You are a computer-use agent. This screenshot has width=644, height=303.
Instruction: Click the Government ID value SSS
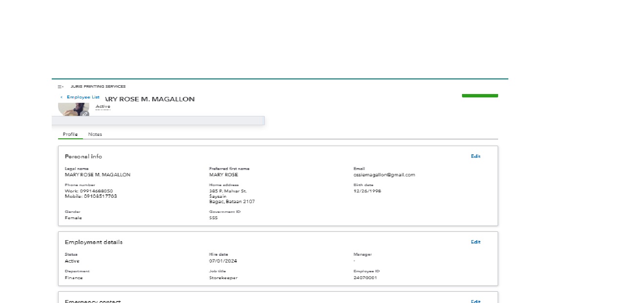point(214,218)
